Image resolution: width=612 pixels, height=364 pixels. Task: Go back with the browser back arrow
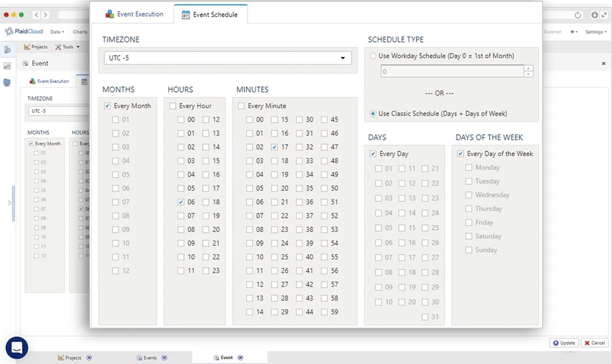click(37, 15)
